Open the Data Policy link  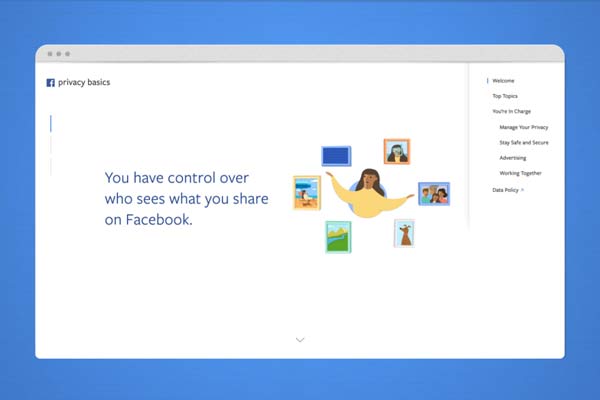505,190
